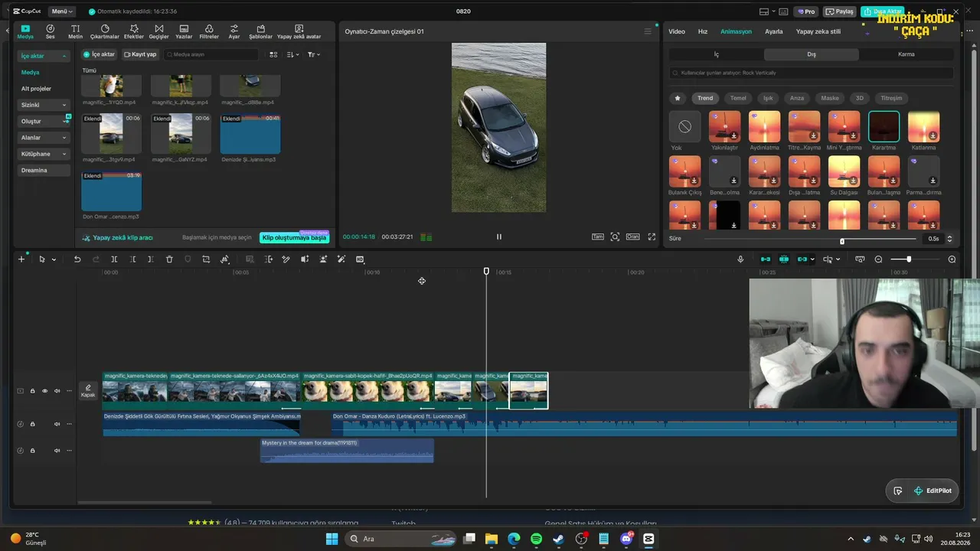Open the Geçişler transitions panel
980x551 pixels.
click(x=158, y=31)
